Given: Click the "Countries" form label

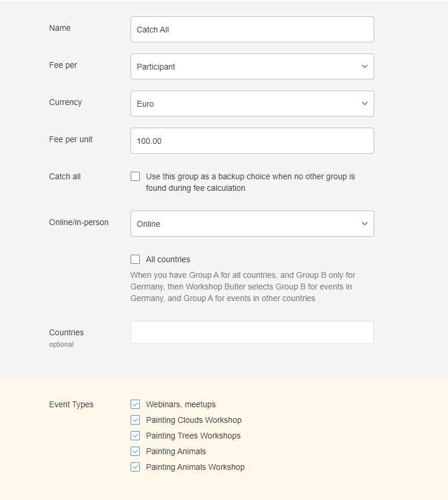Looking at the screenshot, I should click(66, 332).
